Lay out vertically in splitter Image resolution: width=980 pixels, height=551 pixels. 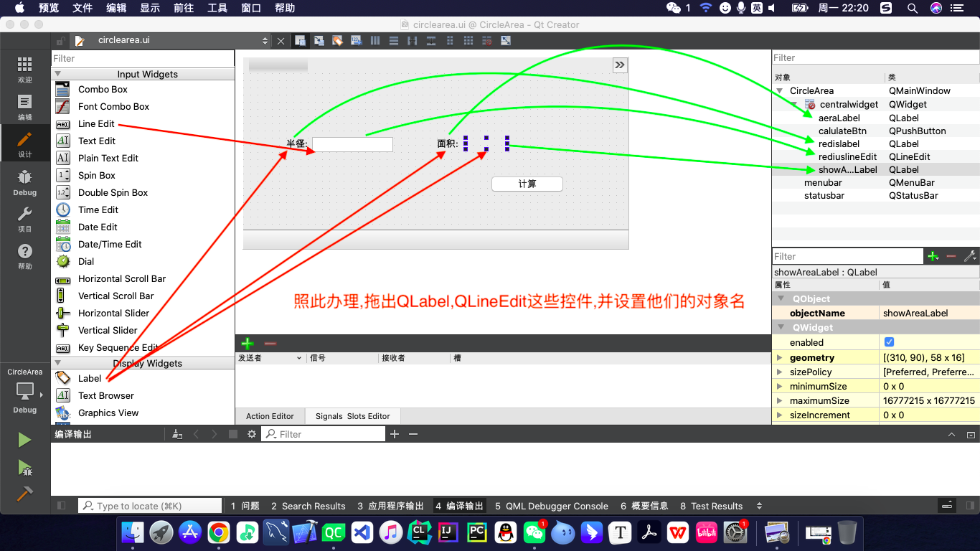(x=431, y=41)
